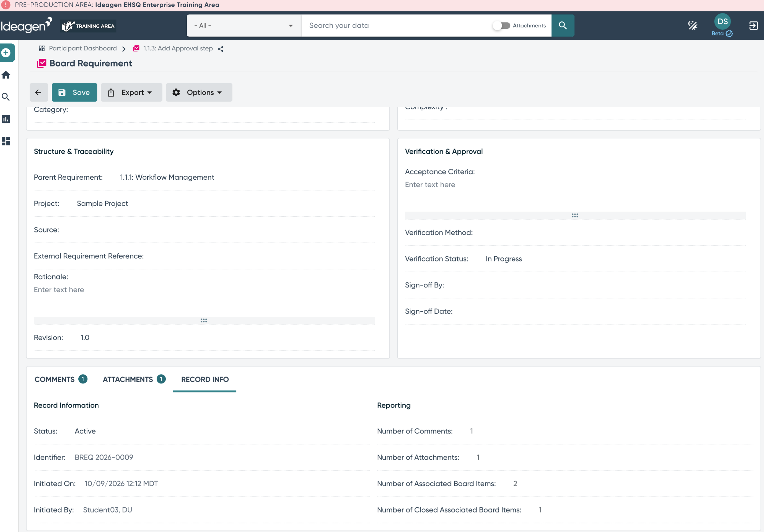Click the magic wand icon in header

coord(693,25)
